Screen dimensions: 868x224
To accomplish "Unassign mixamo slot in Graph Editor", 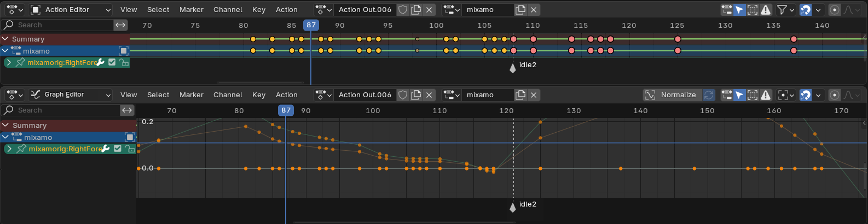I will (x=534, y=95).
